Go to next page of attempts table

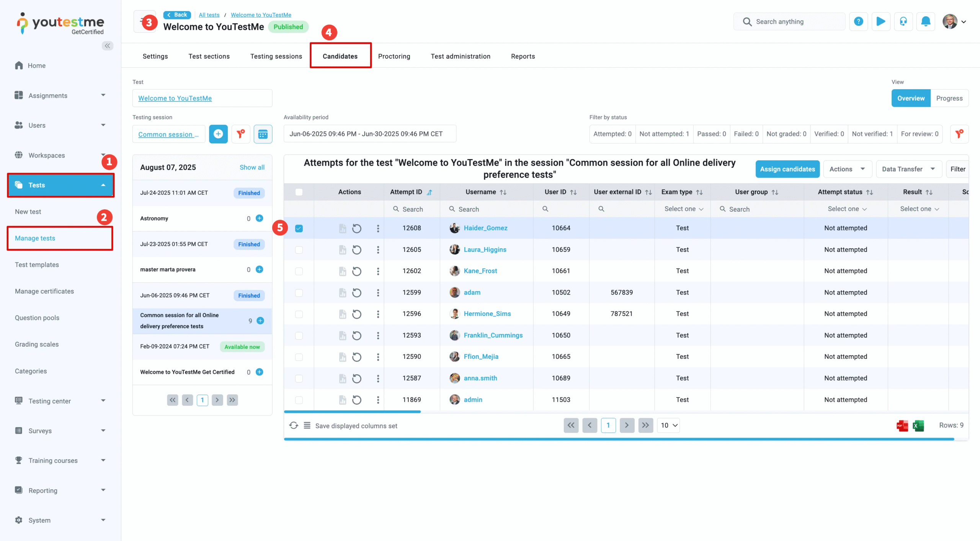[627, 425]
